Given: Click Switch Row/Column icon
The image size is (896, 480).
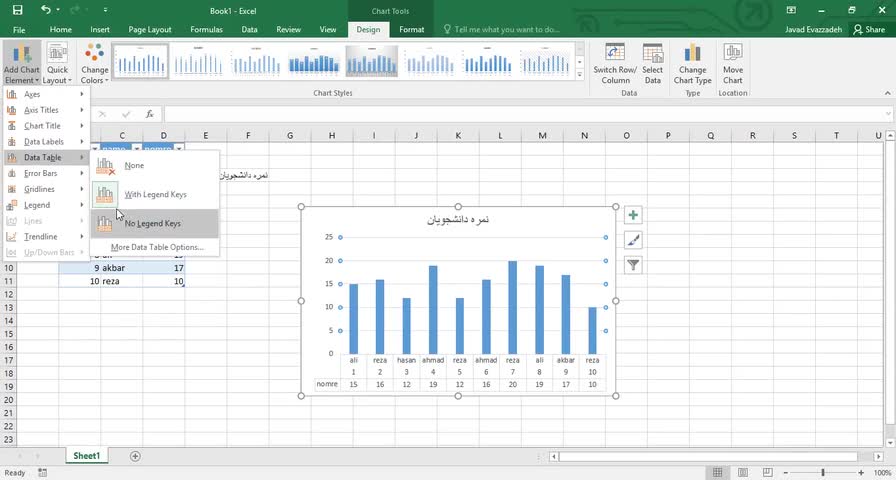Looking at the screenshot, I should [x=615, y=63].
